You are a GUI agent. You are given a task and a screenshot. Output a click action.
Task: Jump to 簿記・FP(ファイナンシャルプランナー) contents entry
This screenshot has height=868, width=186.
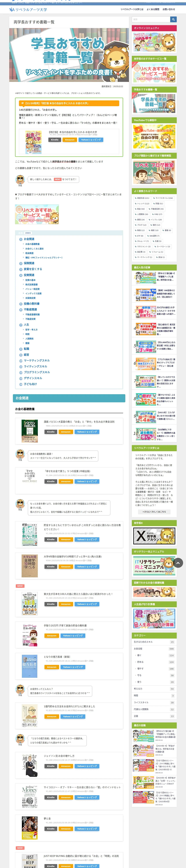point(44,258)
